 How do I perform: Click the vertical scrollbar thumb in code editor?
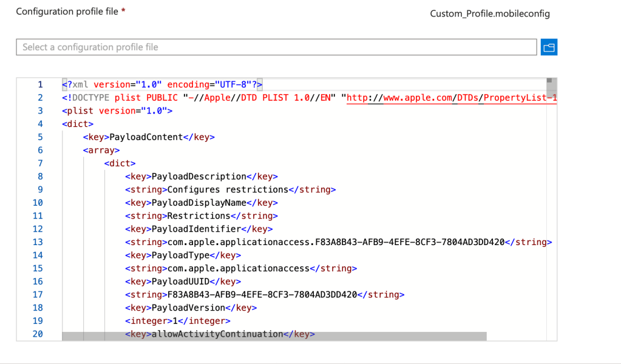[549, 81]
